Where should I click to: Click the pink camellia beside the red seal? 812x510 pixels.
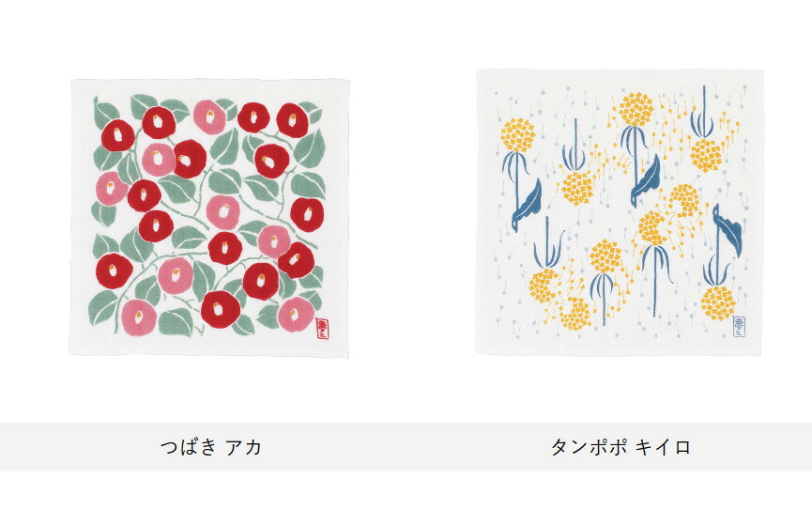click(296, 315)
